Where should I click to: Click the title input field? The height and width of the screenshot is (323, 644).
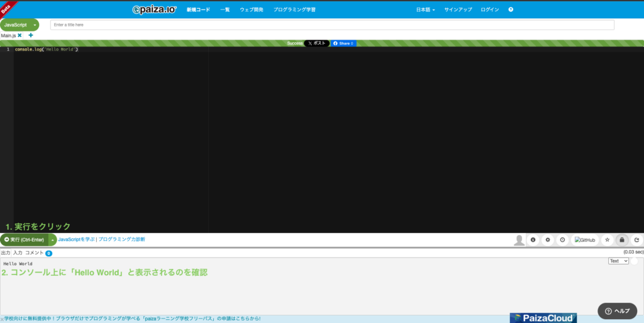332,25
